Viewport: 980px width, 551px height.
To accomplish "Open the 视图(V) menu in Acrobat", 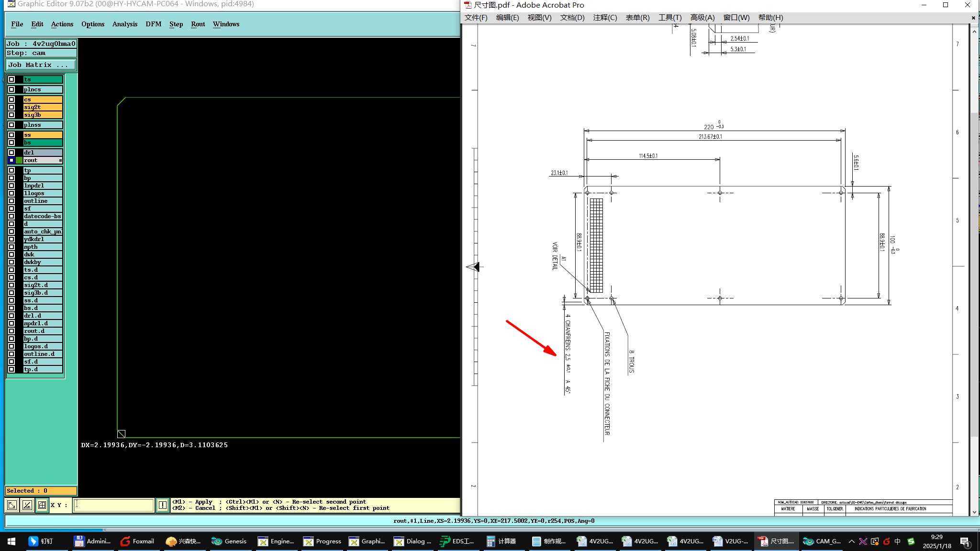I will [539, 18].
